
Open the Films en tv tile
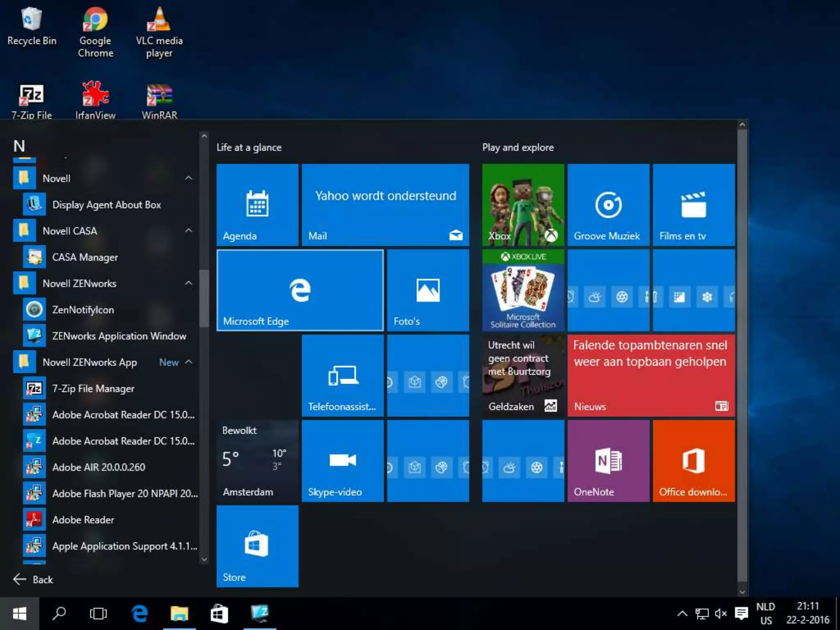click(x=694, y=205)
